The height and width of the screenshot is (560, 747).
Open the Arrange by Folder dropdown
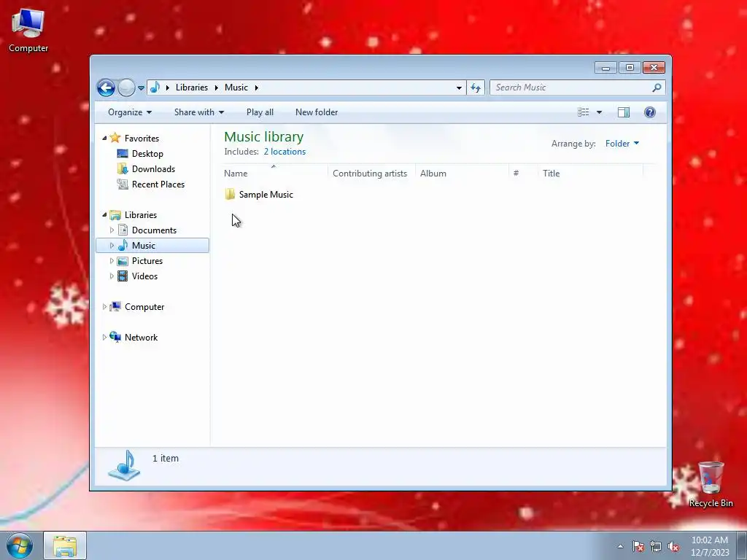[x=622, y=144]
